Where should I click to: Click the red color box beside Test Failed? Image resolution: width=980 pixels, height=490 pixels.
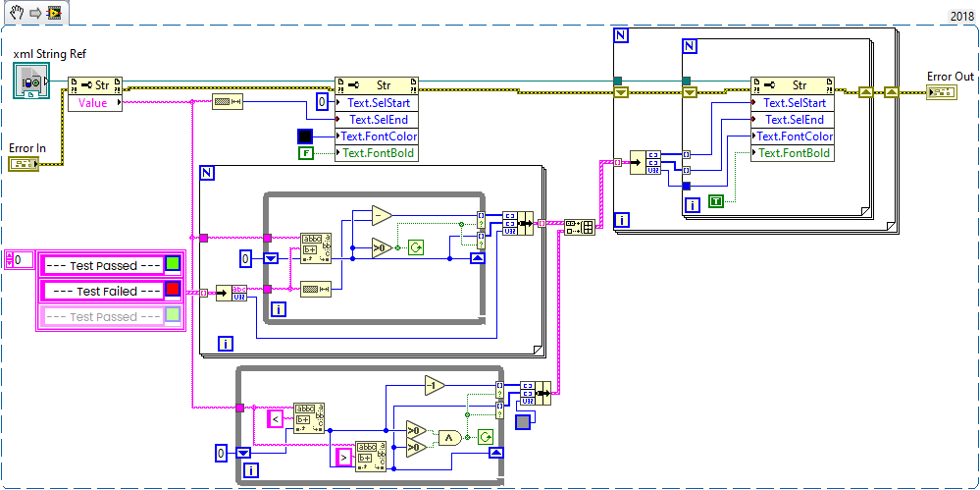pyautogui.click(x=173, y=290)
